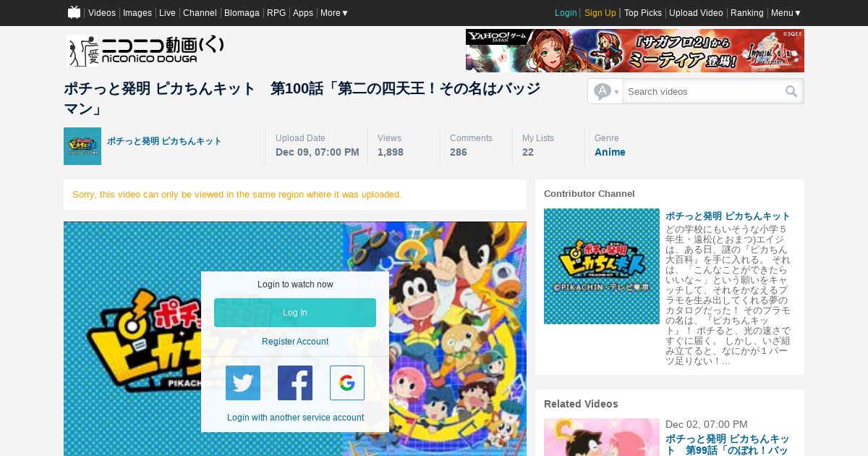Log in with Google icon
Image resolution: width=868 pixels, height=456 pixels.
point(347,383)
